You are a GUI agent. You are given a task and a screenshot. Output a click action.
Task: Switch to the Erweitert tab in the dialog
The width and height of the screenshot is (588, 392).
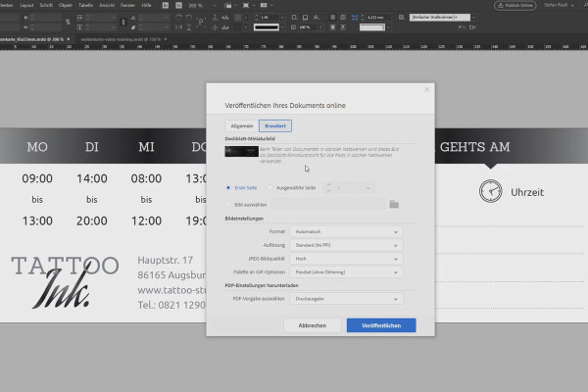pyautogui.click(x=275, y=126)
